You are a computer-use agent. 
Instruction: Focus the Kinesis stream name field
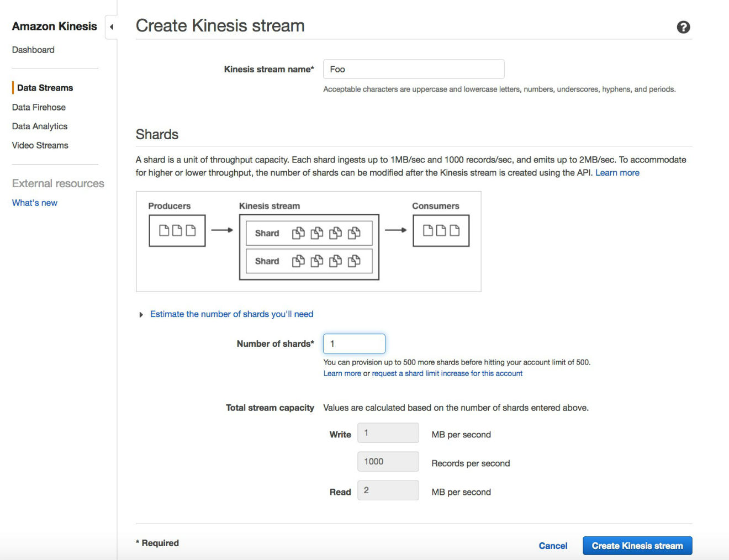tap(414, 69)
